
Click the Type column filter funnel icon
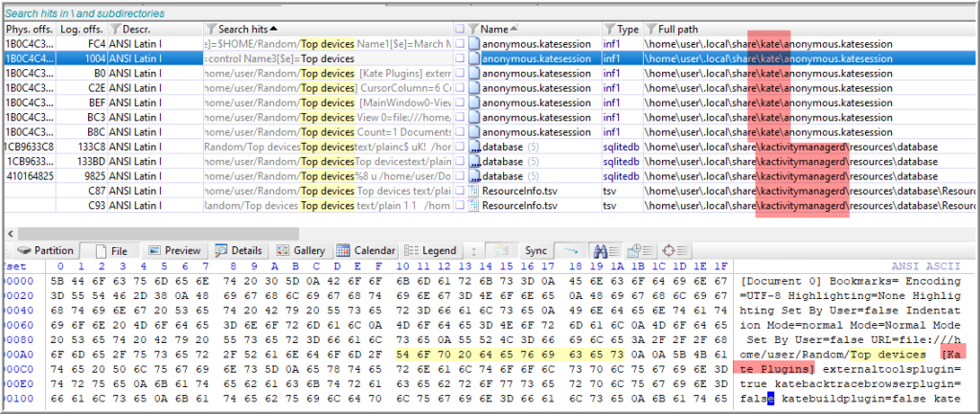[x=608, y=30]
